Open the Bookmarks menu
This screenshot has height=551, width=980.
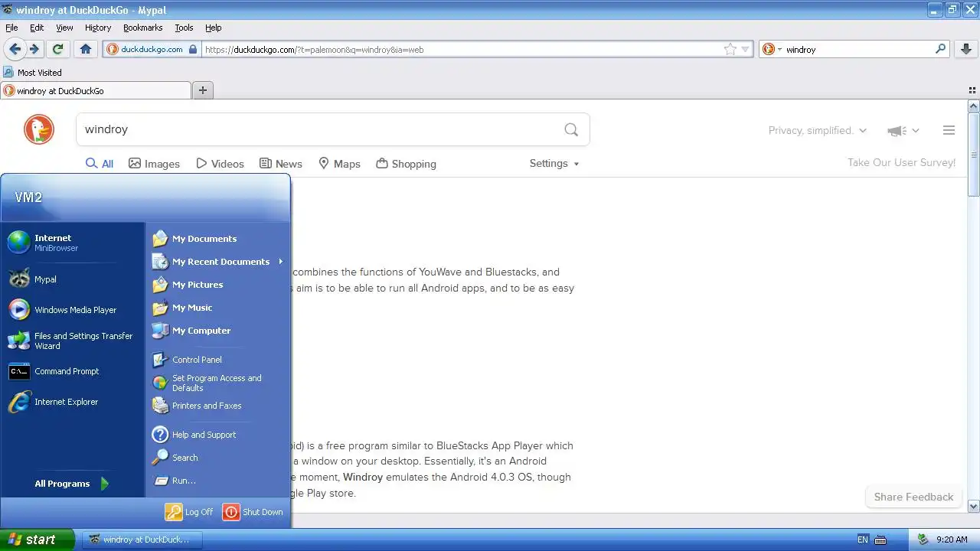(x=142, y=28)
